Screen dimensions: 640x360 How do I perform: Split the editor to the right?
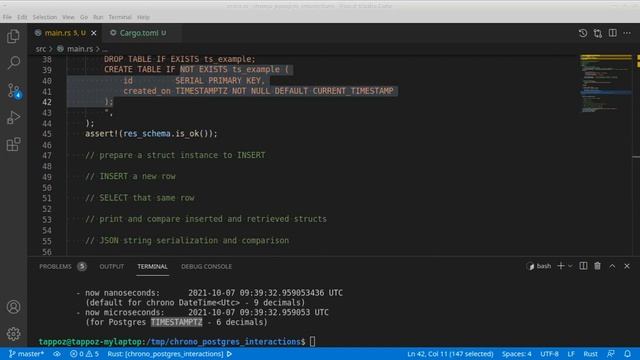[x=612, y=33]
